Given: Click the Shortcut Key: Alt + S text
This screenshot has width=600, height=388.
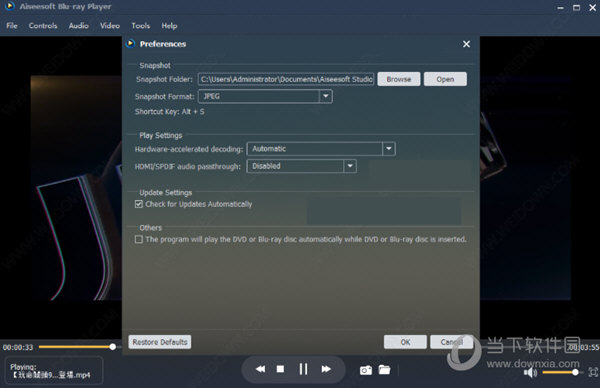Looking at the screenshot, I should click(x=170, y=112).
